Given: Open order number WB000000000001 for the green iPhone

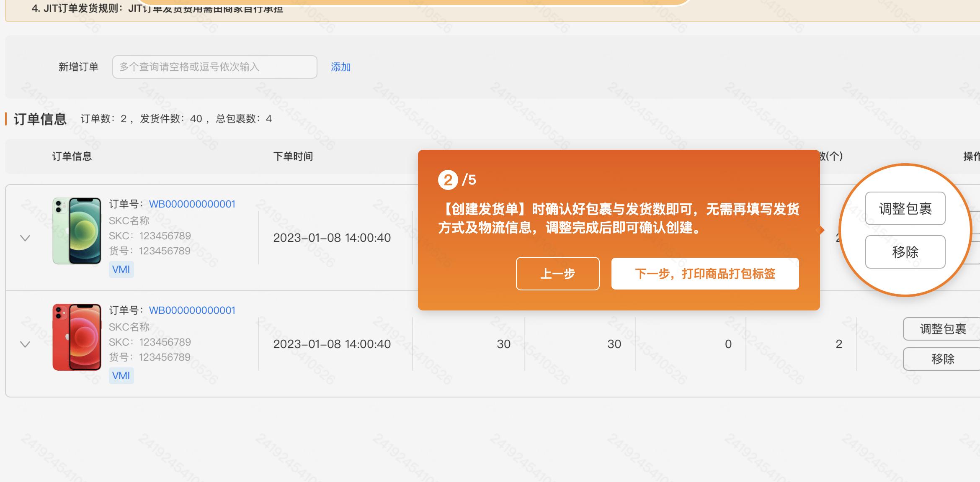Looking at the screenshot, I should click(193, 204).
